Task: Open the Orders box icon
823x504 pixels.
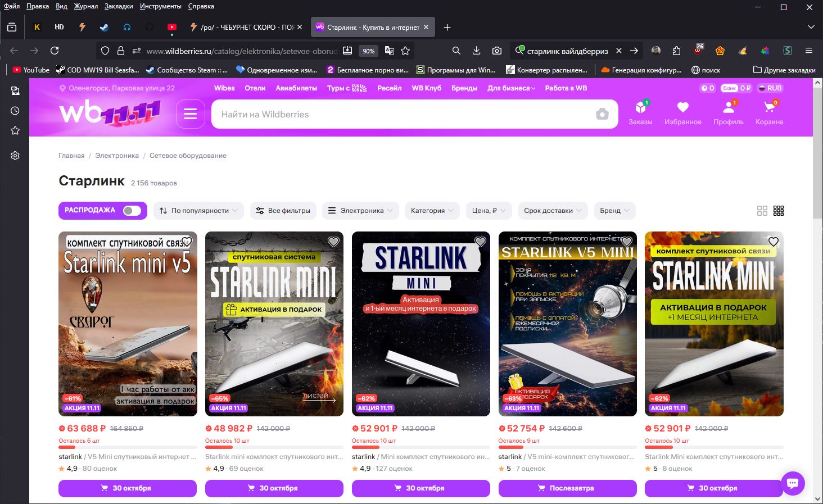Action: click(x=640, y=108)
